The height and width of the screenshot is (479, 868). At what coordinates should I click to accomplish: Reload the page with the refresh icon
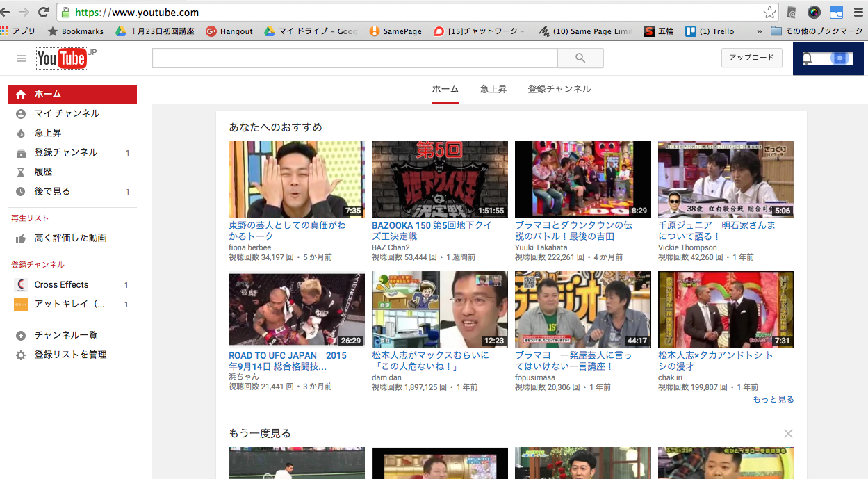(x=43, y=12)
